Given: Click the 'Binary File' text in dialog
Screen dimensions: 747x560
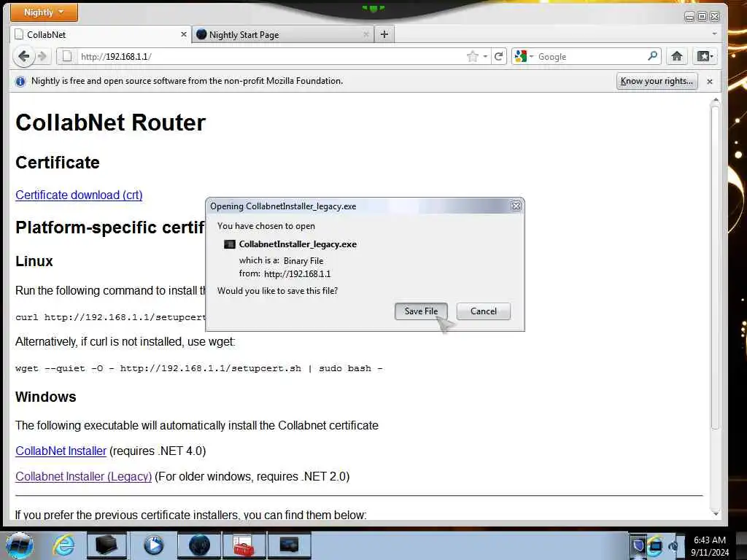Looking at the screenshot, I should click(303, 261).
